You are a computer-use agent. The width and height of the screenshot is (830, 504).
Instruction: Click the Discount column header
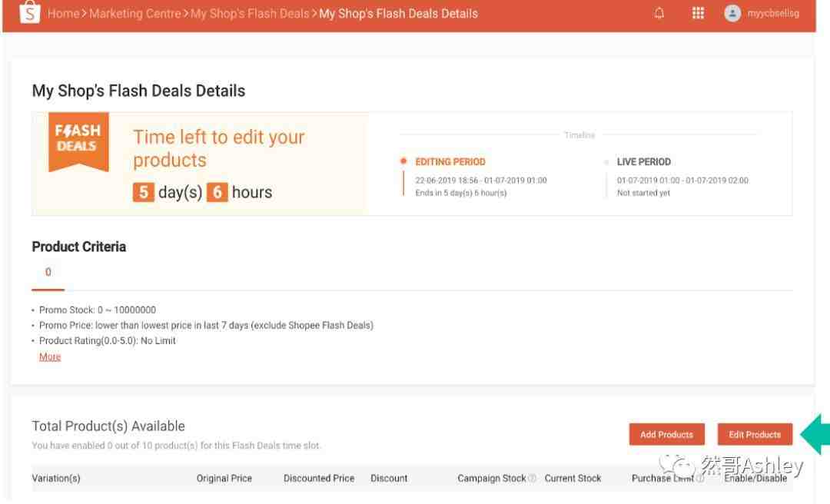click(389, 479)
